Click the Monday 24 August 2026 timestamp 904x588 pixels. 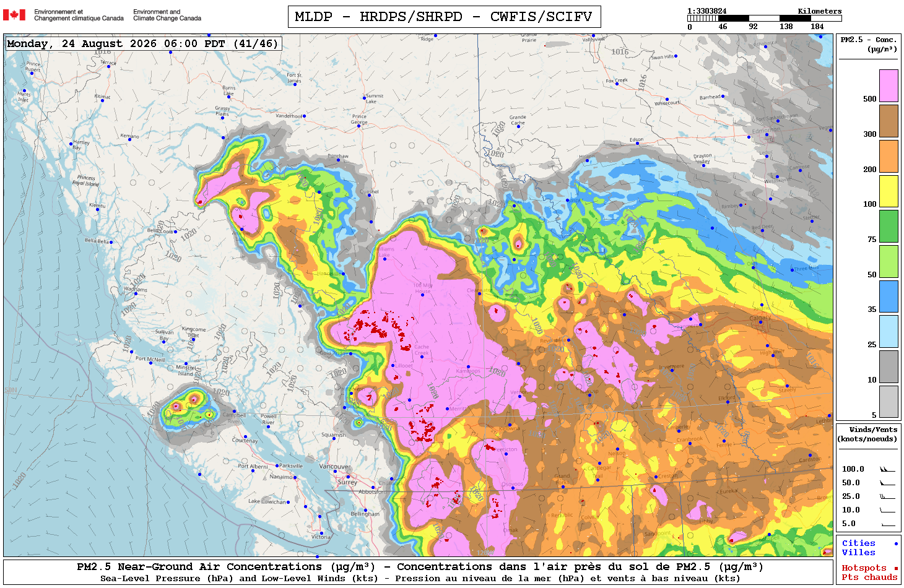tap(142, 43)
